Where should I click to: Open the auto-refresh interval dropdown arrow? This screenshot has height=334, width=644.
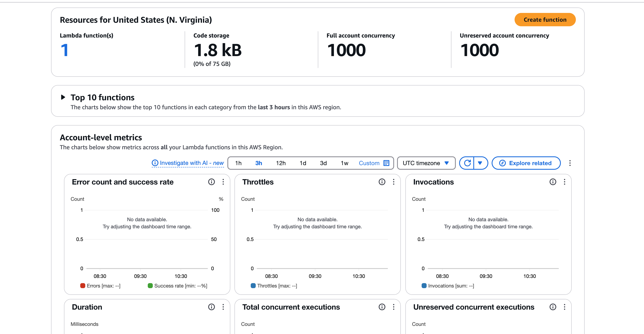480,163
